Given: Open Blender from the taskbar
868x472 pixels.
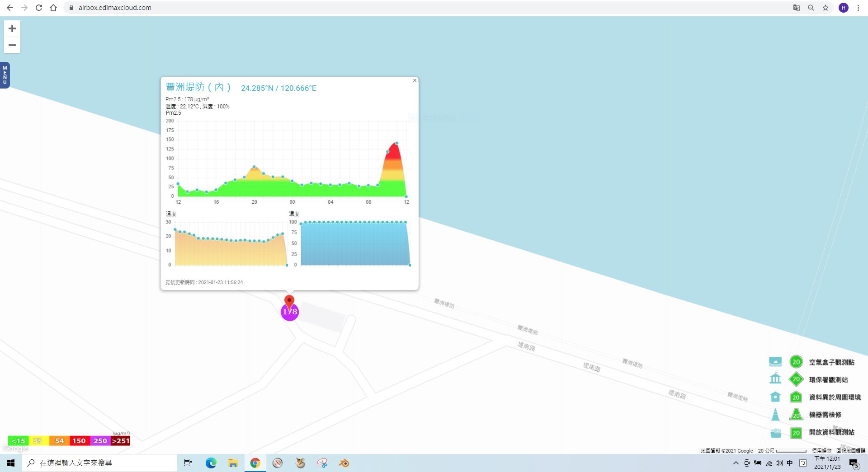Looking at the screenshot, I should pyautogui.click(x=344, y=463).
